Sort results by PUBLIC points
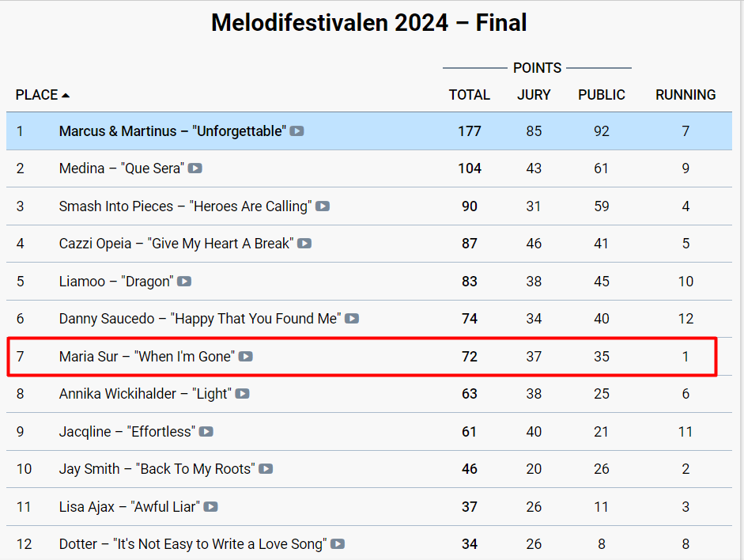The height and width of the screenshot is (560, 744). [x=602, y=95]
